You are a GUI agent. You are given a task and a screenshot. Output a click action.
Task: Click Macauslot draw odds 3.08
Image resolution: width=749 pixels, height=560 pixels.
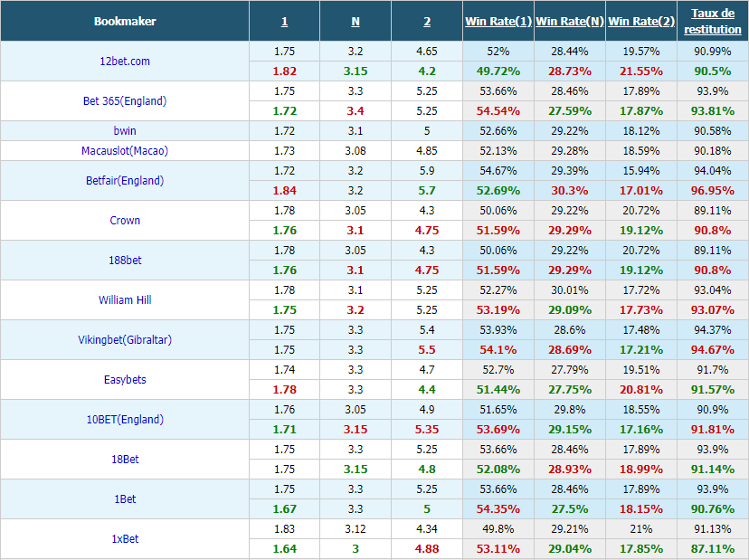(356, 151)
